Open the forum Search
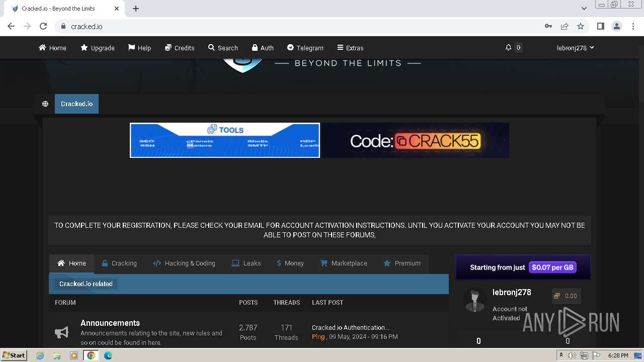The image size is (644, 362). pyautogui.click(x=223, y=48)
